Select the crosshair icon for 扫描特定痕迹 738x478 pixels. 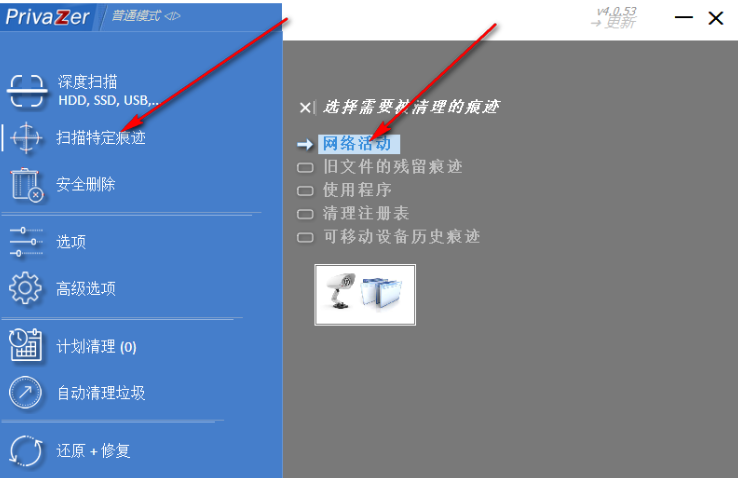pyautogui.click(x=26, y=138)
